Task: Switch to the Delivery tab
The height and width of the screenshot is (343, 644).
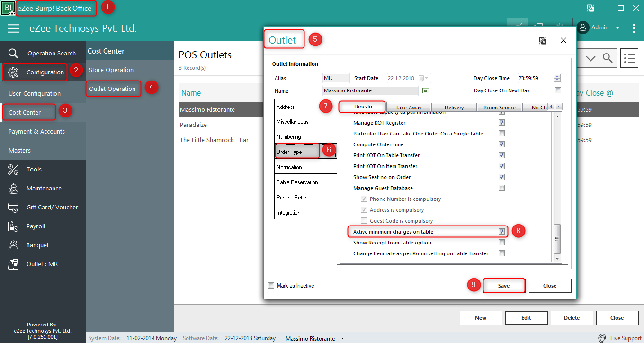Action: tap(454, 108)
